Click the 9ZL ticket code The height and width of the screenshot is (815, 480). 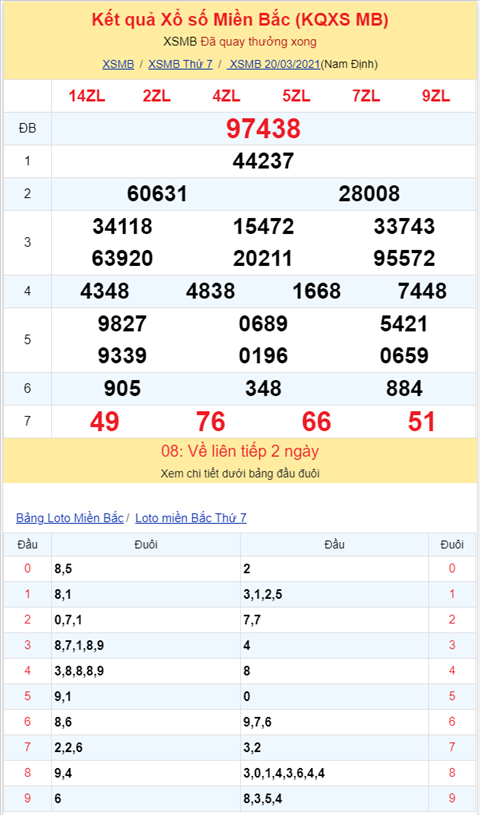(436, 96)
